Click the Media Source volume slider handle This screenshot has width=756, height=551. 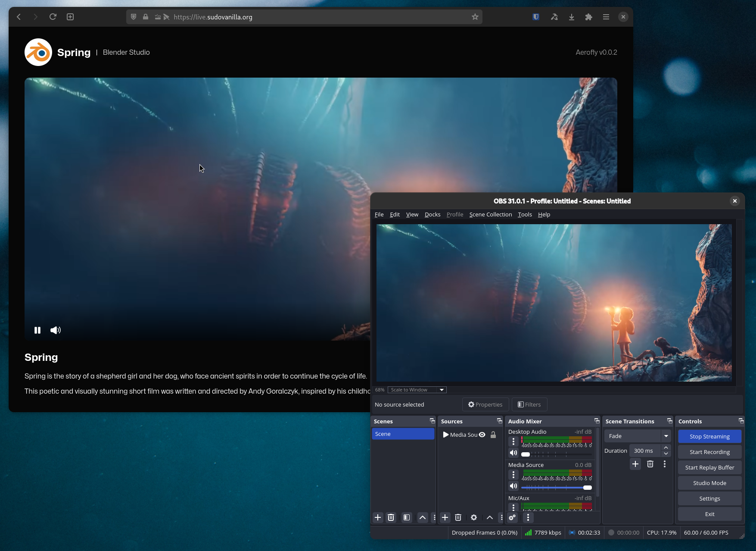pos(587,488)
